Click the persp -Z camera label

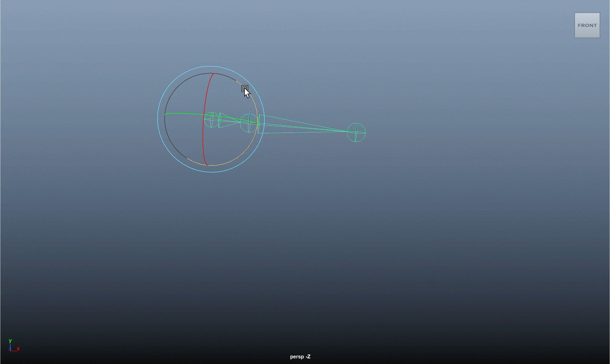coord(301,357)
